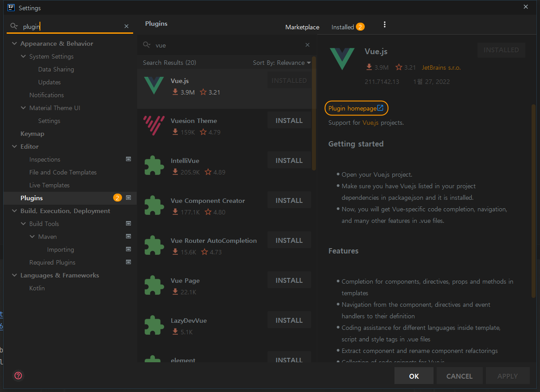Click project-level icon beside Importing
Screen dimensions: 540x392
click(x=128, y=249)
